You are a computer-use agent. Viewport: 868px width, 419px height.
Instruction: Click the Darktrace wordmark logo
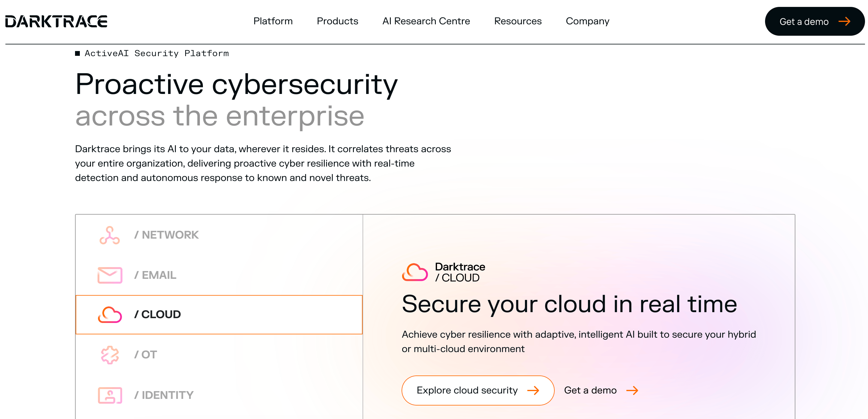coord(55,21)
